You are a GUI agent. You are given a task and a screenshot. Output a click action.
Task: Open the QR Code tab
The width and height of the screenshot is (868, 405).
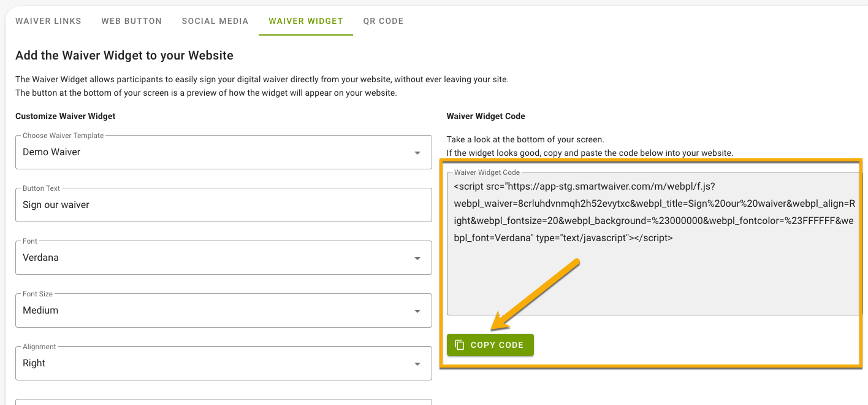(x=383, y=21)
